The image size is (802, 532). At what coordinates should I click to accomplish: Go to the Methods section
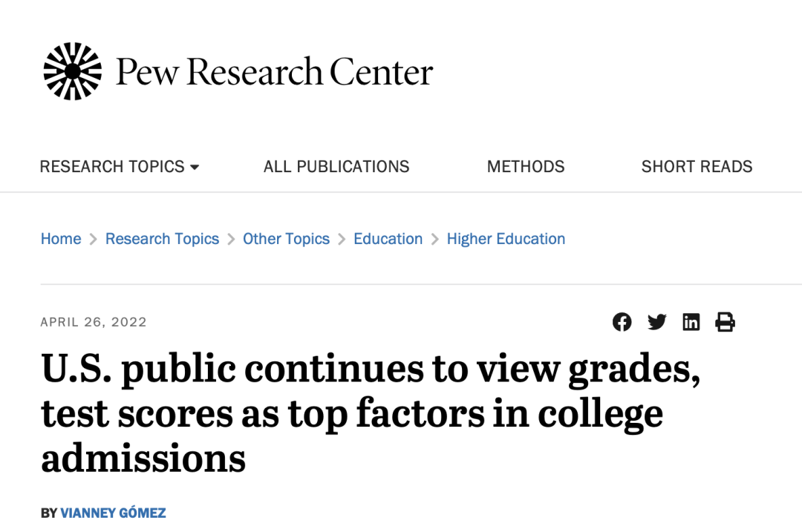tap(525, 167)
